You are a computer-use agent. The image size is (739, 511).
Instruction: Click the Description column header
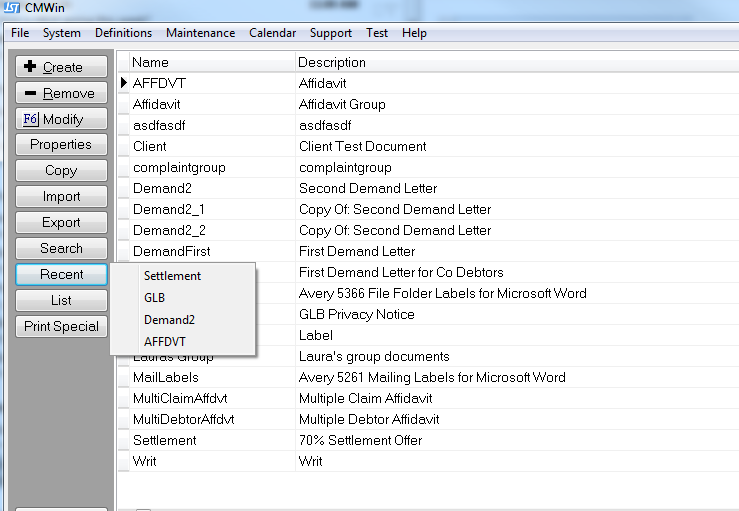pyautogui.click(x=332, y=62)
